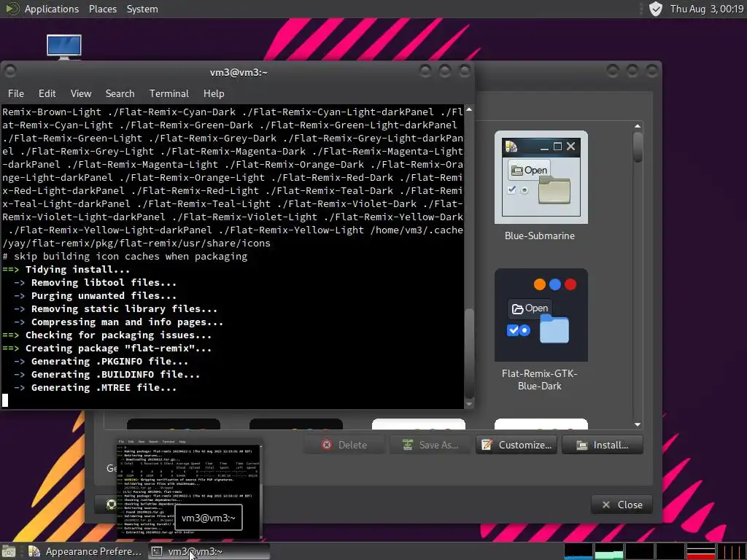Open the Search menu in terminal

[x=120, y=93]
